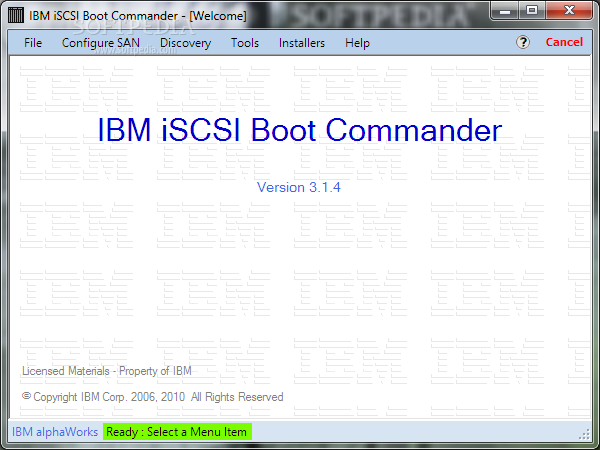Viewport: 600px width, 450px height.
Task: Open the Tools menu
Action: [x=245, y=43]
